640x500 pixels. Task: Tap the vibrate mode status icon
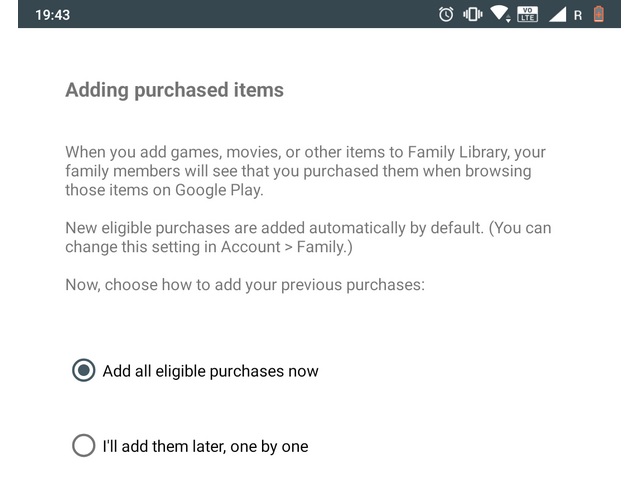coord(473,15)
